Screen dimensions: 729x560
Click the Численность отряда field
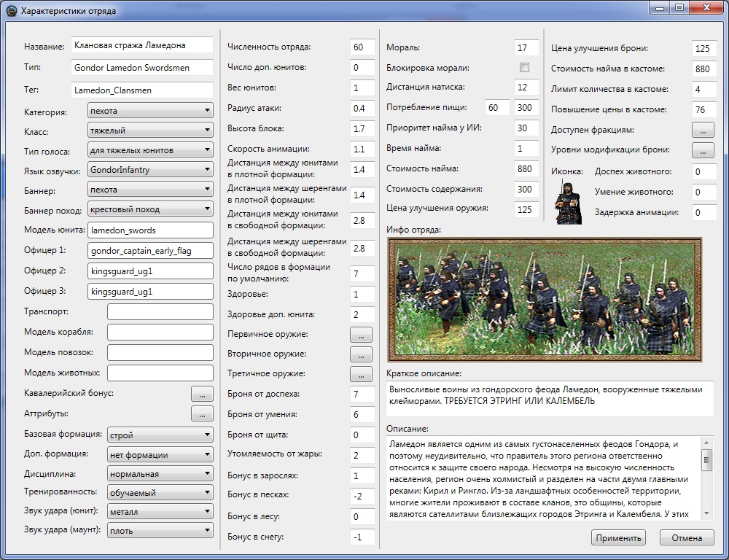tap(362, 47)
